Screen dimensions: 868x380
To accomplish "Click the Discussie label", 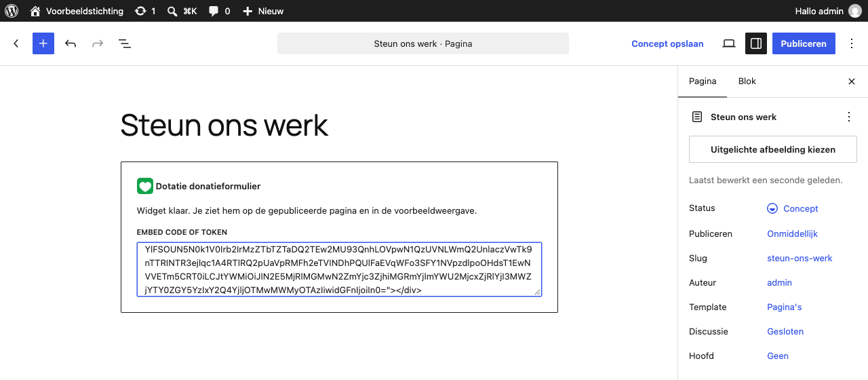I will [709, 331].
